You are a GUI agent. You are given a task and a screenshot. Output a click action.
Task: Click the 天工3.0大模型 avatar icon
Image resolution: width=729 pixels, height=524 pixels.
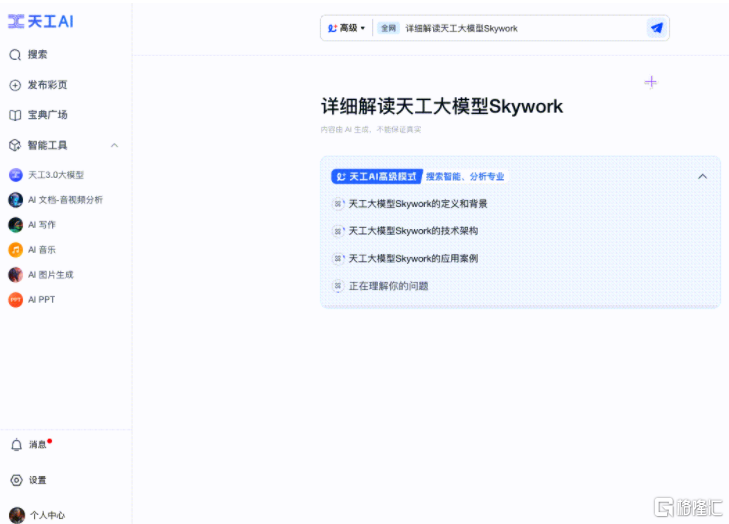pyautogui.click(x=15, y=175)
